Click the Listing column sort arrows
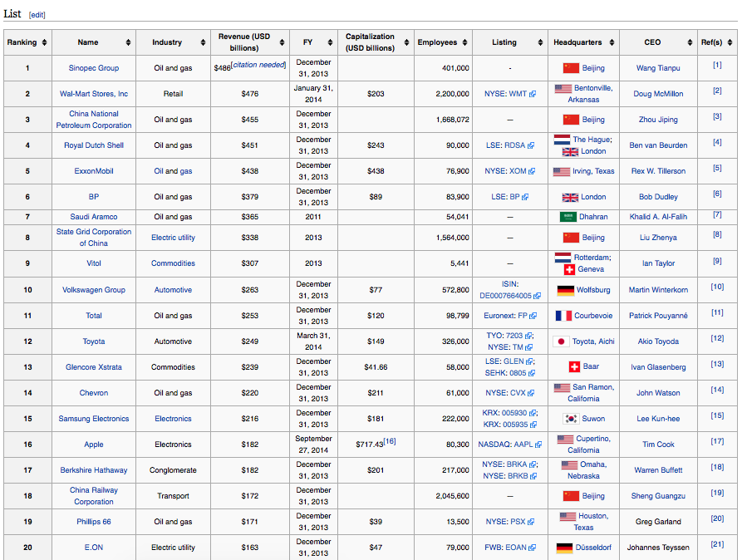The height and width of the screenshot is (560, 742). click(x=540, y=42)
